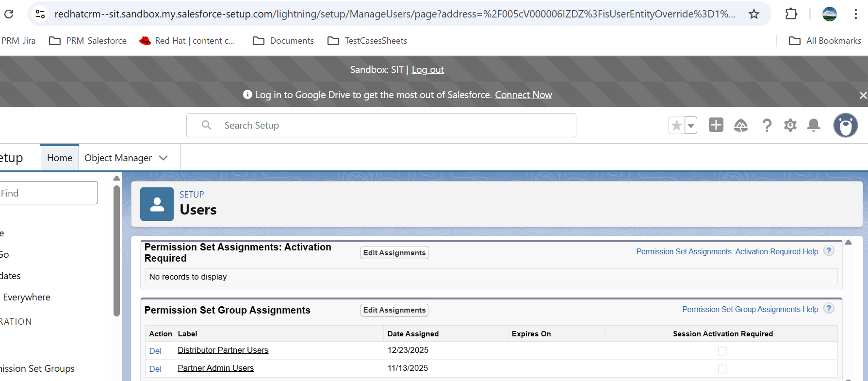
Task: Toggle Session Activation checkbox for Distributor Partner Users
Action: point(722,351)
